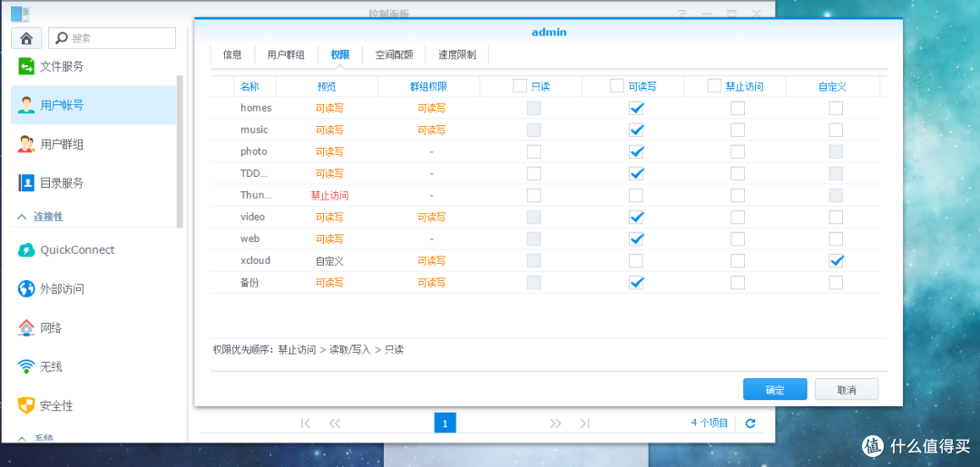The width and height of the screenshot is (980, 467).
Task: Click the video folder name
Action: (x=253, y=218)
